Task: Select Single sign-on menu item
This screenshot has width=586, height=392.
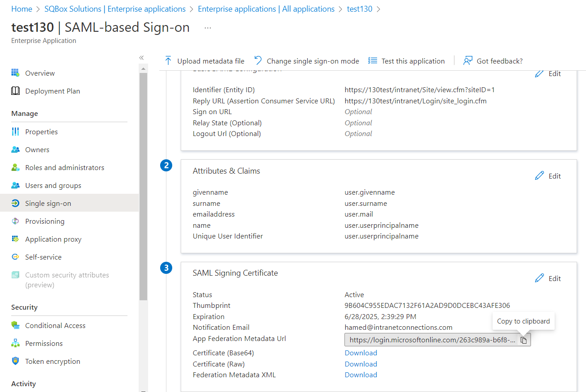Action: pos(69,203)
